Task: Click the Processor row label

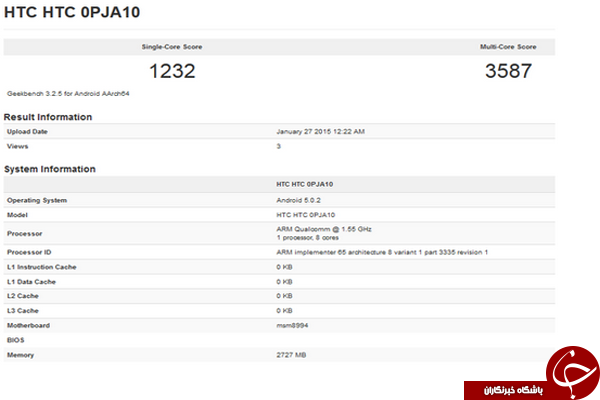Action: 24,233
